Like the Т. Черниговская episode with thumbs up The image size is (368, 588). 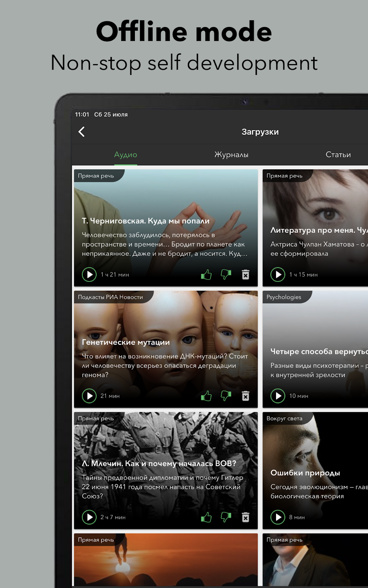point(206,275)
